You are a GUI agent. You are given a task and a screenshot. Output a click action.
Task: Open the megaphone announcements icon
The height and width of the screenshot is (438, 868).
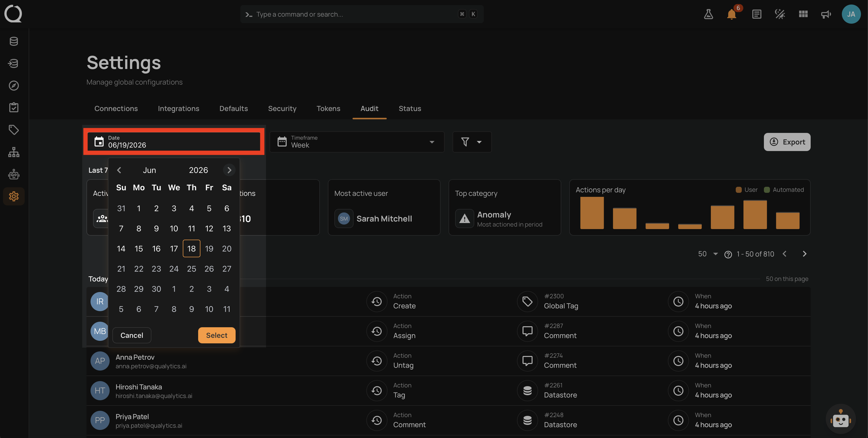tap(826, 14)
